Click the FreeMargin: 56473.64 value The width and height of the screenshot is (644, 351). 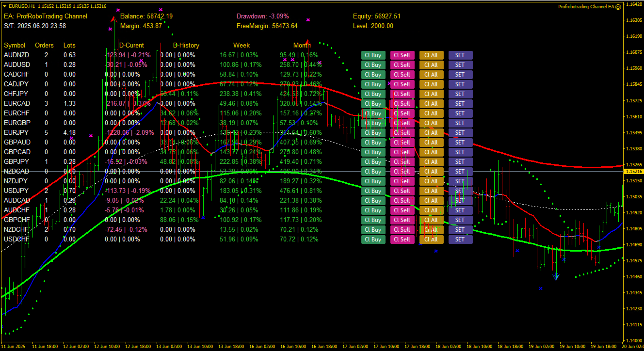click(x=267, y=26)
